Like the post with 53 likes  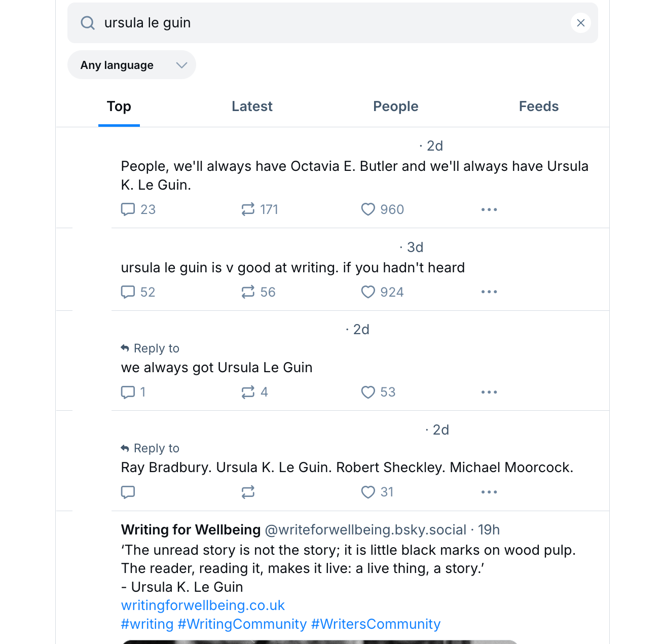pyautogui.click(x=378, y=392)
